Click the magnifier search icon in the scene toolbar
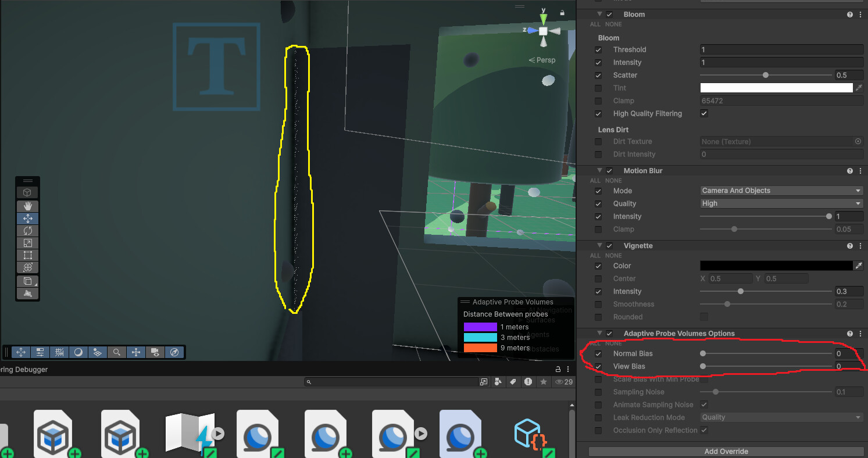 coord(116,352)
